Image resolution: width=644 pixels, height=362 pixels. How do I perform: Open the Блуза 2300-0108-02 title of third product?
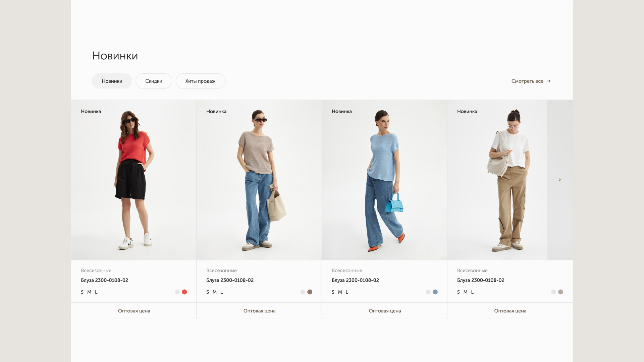click(x=355, y=280)
